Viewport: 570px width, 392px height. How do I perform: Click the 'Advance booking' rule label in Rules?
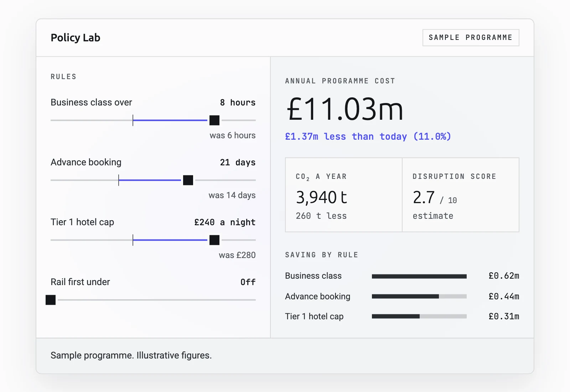pos(86,163)
